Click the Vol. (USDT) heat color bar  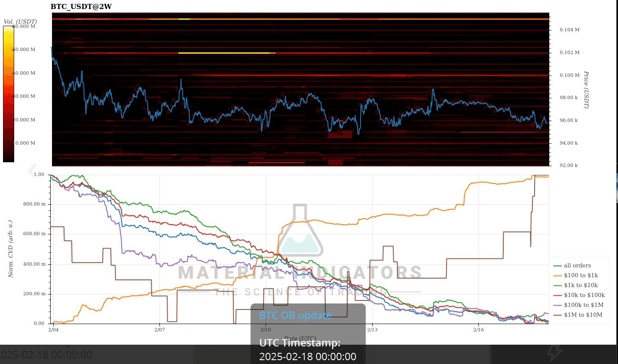point(9,94)
